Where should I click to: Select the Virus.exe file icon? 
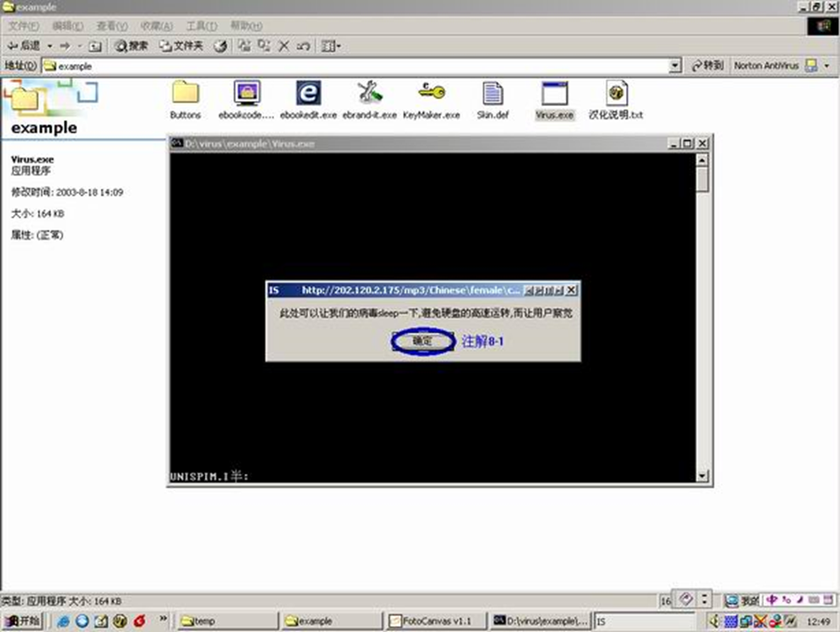tap(553, 94)
